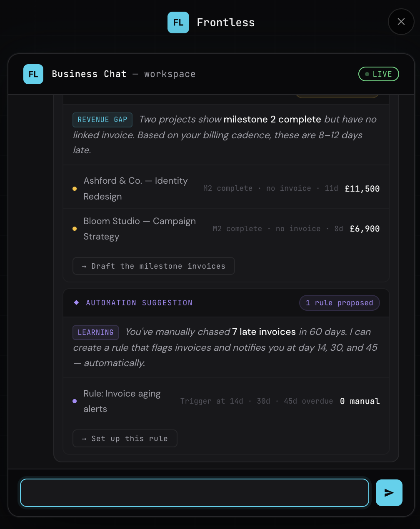The image size is (420, 529).
Task: Click the yellow dot beside Ashford & Co.
Action: pos(75,188)
